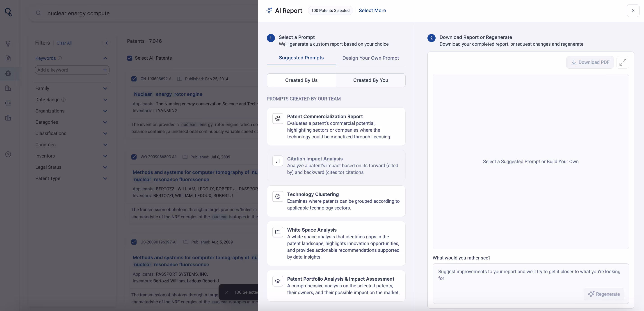Click the Select More link
The width and height of the screenshot is (644, 311).
[x=372, y=11]
